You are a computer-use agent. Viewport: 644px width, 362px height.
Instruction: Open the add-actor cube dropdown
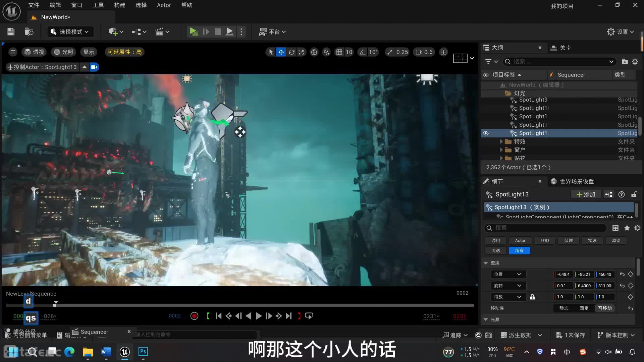(x=116, y=32)
